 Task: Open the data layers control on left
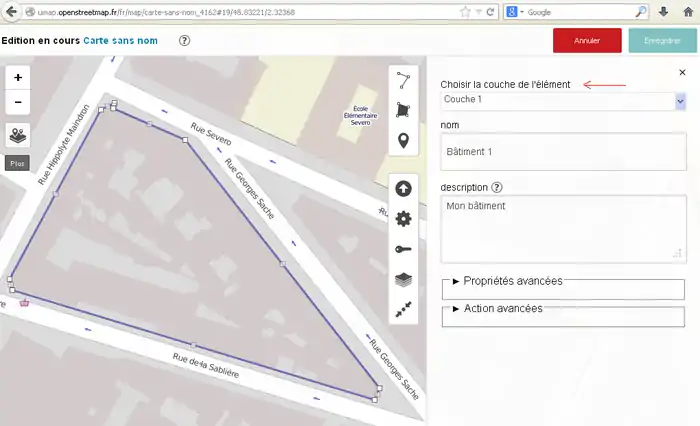click(18, 135)
